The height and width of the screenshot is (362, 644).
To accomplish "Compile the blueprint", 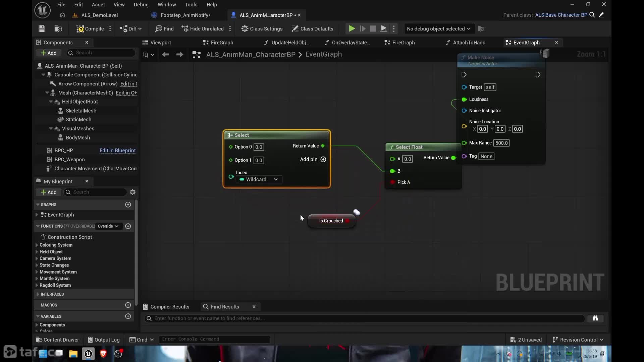I will click(90, 29).
